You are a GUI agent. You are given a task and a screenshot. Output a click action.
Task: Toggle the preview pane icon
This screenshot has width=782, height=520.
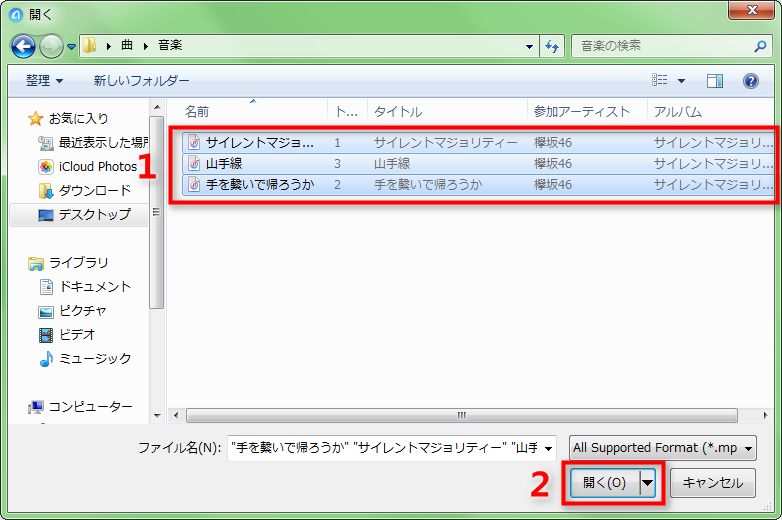tap(715, 81)
